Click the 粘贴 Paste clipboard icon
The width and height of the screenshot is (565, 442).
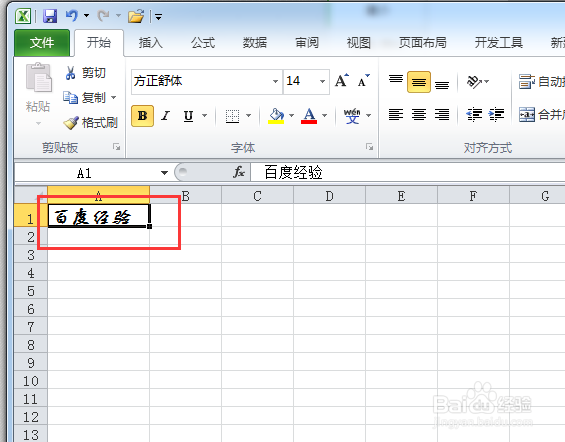[x=38, y=77]
